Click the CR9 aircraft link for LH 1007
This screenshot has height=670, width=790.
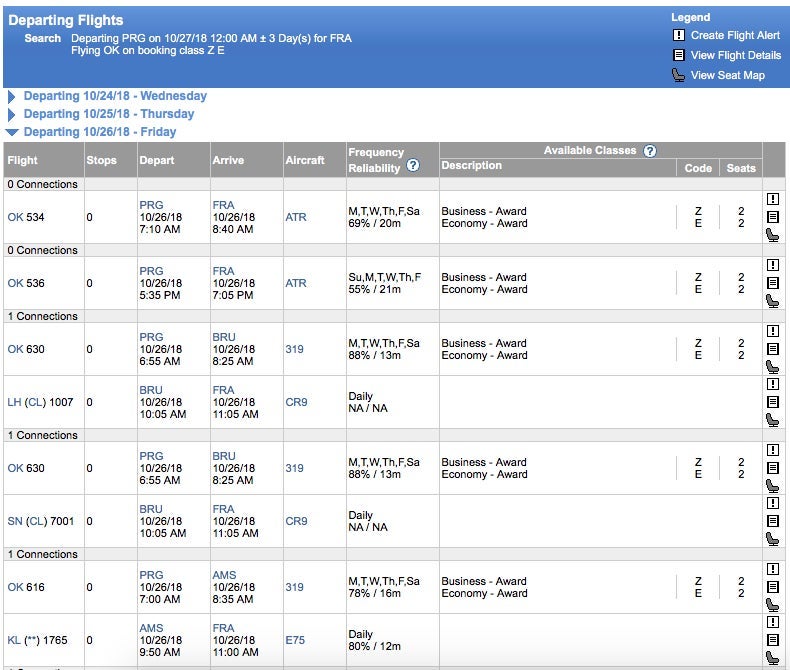[296, 402]
